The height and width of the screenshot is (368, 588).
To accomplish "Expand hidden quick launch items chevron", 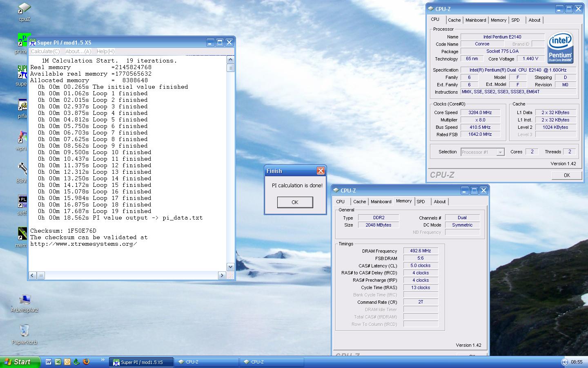I will (x=102, y=360).
